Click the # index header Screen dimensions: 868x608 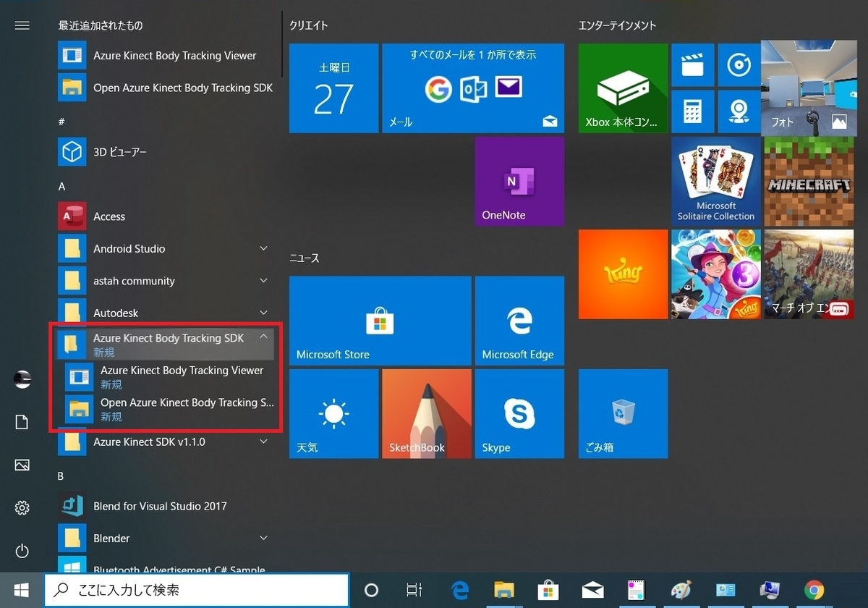(61, 122)
